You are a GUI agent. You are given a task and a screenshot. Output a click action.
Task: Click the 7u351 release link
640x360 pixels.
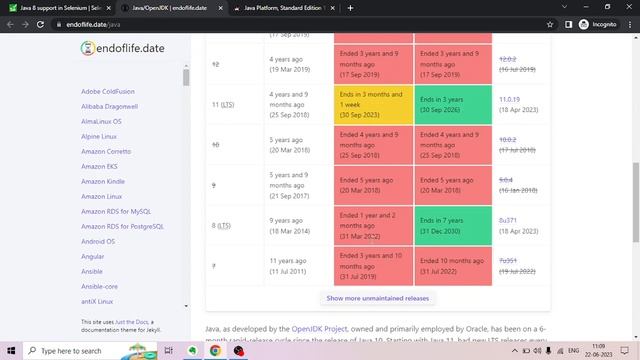coord(508,260)
